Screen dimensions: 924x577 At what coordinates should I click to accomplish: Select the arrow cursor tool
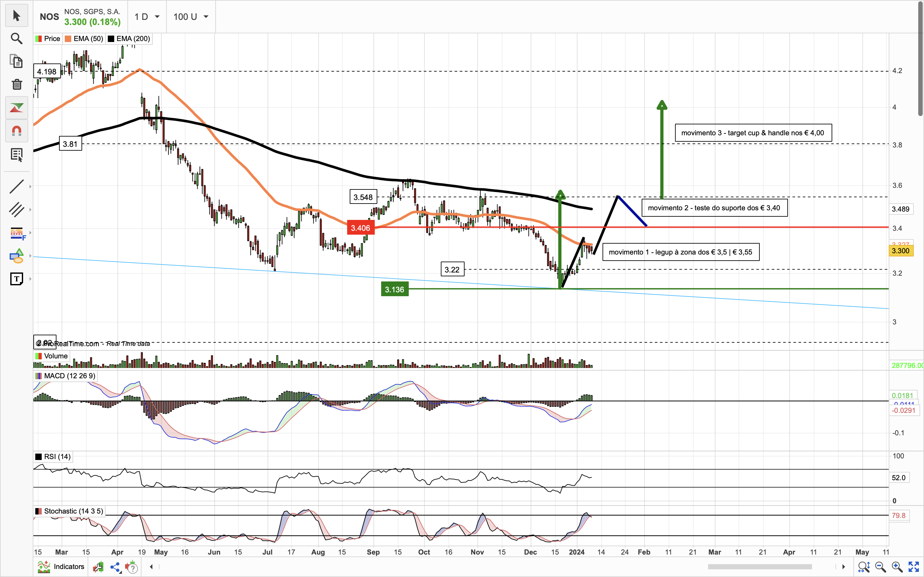16,16
